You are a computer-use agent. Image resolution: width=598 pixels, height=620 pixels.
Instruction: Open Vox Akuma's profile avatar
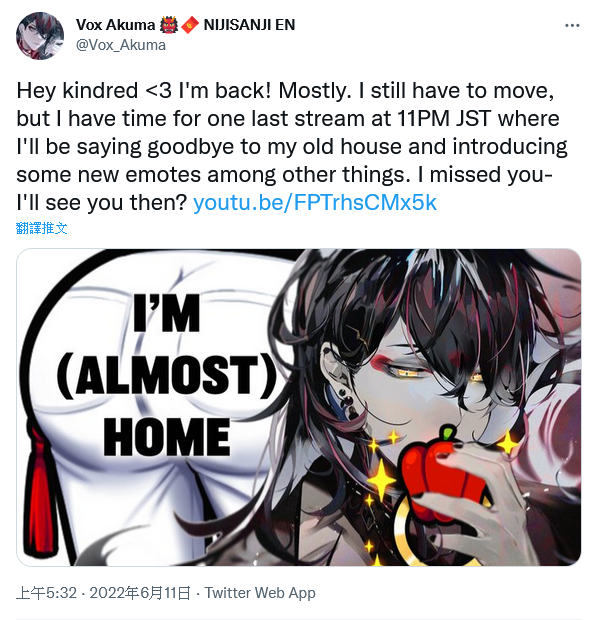tap(40, 36)
